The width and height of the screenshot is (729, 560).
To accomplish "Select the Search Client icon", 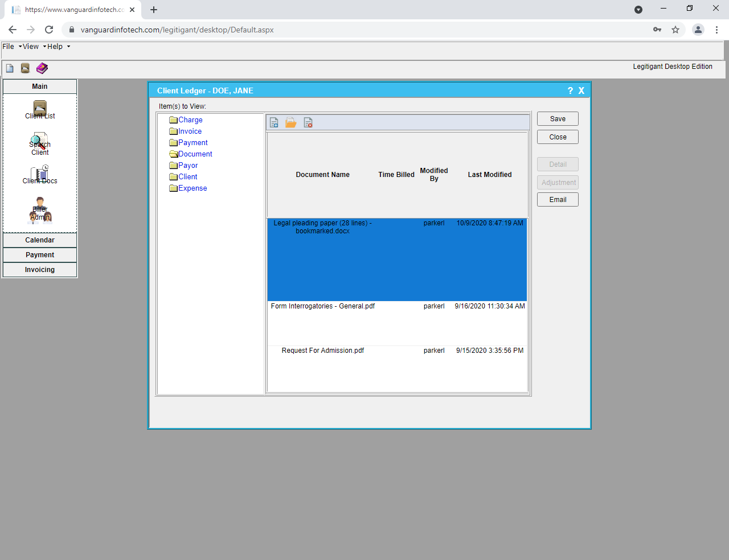I will [x=39, y=142].
